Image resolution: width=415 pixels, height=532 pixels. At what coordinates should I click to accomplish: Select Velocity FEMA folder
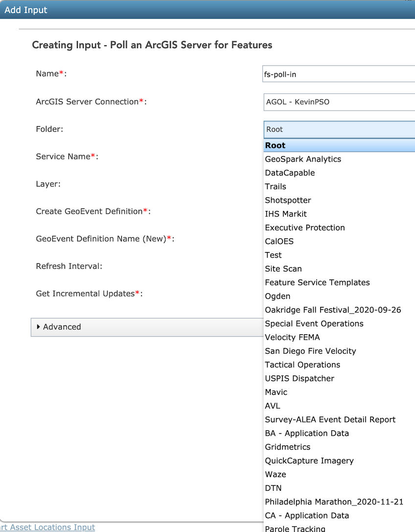pyautogui.click(x=339, y=337)
